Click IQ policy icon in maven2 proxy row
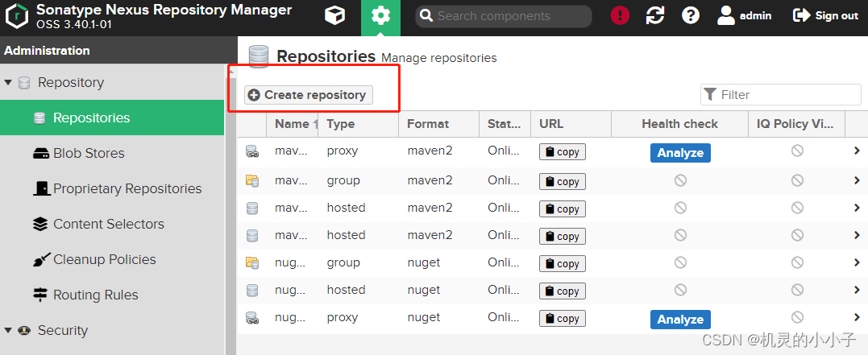 (797, 151)
